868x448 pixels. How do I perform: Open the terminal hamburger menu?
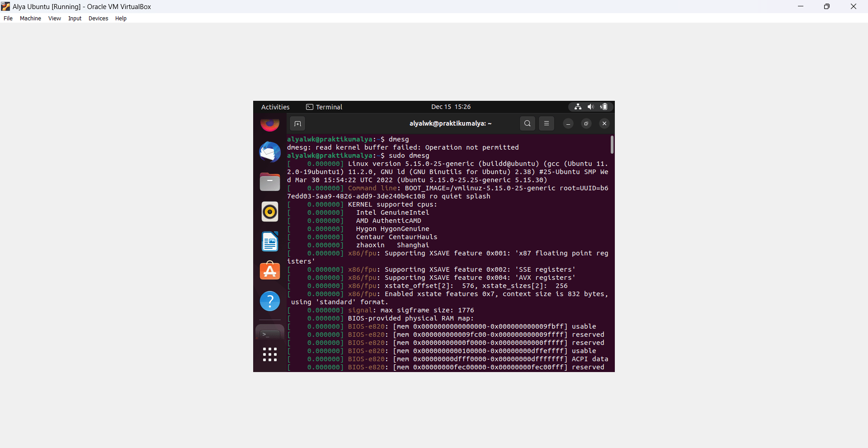(x=547, y=123)
